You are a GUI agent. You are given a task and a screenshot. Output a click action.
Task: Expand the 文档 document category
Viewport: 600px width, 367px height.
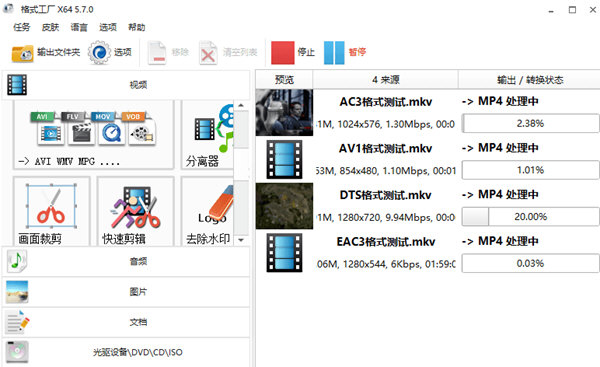pos(126,322)
